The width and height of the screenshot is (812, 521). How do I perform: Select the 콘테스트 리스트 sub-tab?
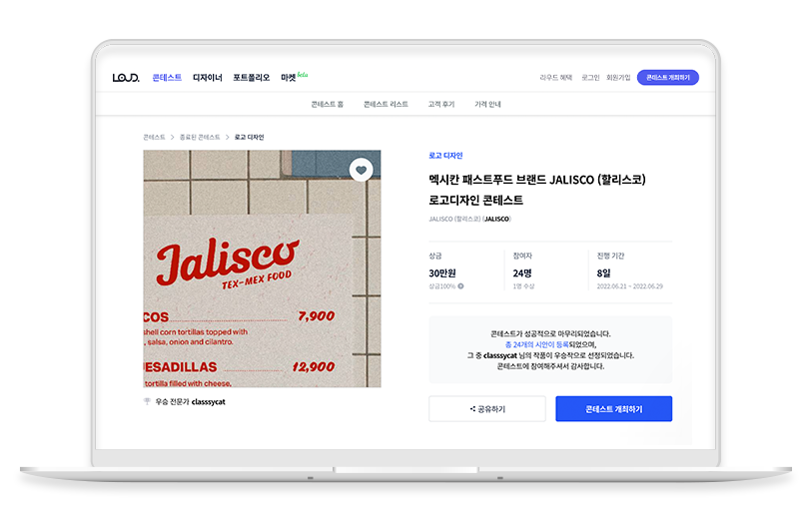click(x=386, y=104)
